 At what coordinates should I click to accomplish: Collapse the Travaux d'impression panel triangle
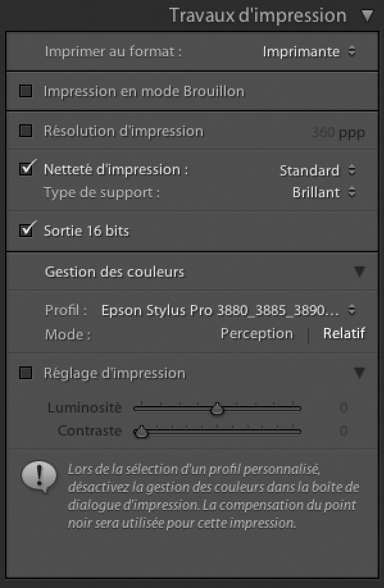tap(367, 16)
